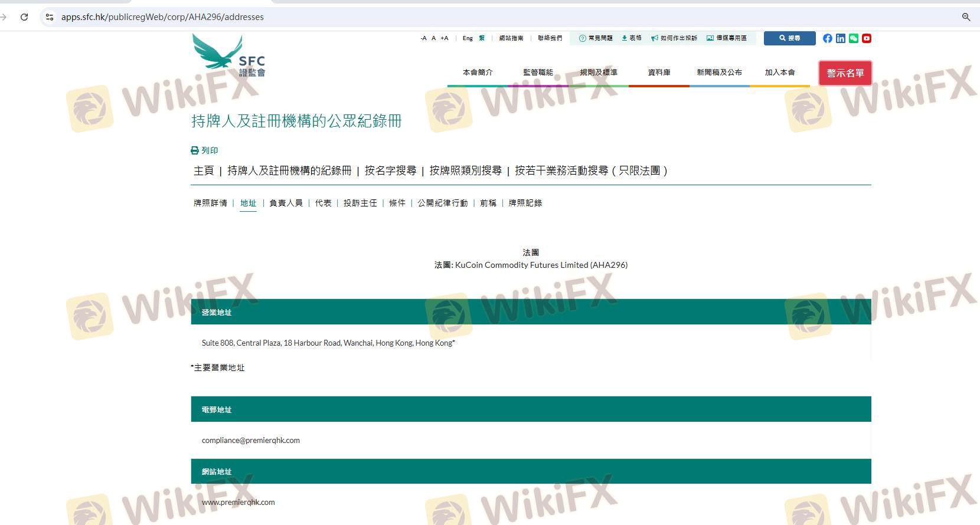The height and width of the screenshot is (525, 980).
Task: Switch language to Eng
Action: coord(468,38)
